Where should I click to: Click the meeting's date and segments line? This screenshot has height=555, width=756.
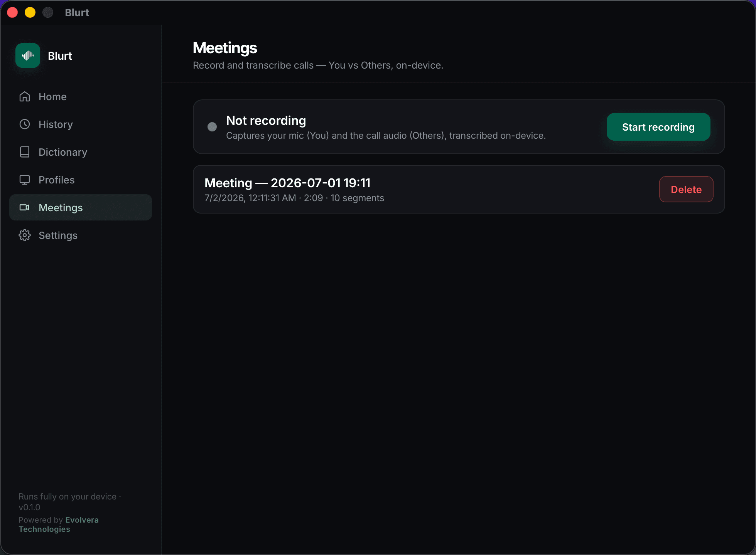pyautogui.click(x=294, y=198)
